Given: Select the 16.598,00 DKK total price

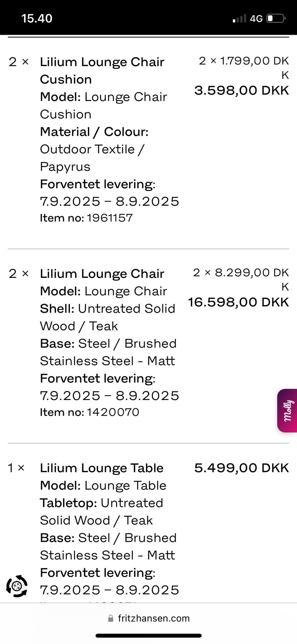Looking at the screenshot, I should point(238,302).
